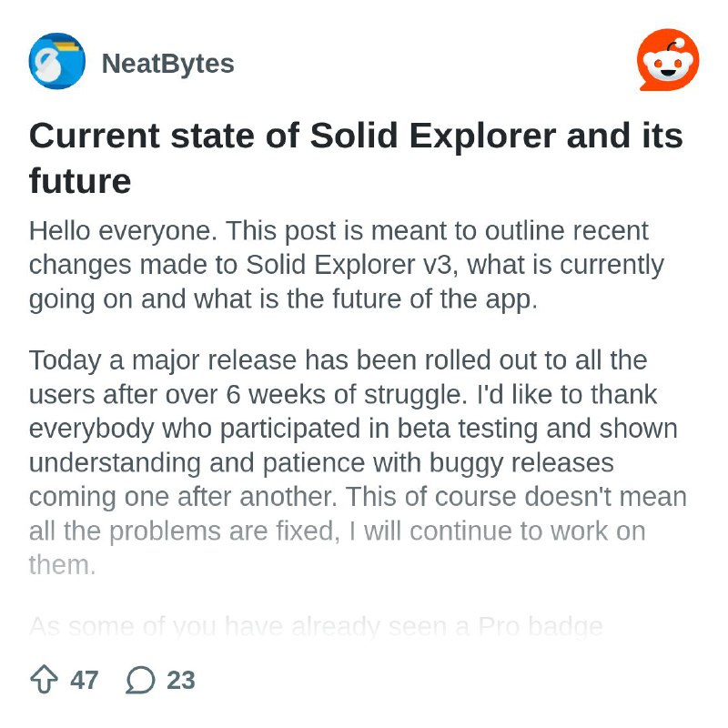Open comments via the speech bubble icon
The image size is (728, 728).
point(140,678)
